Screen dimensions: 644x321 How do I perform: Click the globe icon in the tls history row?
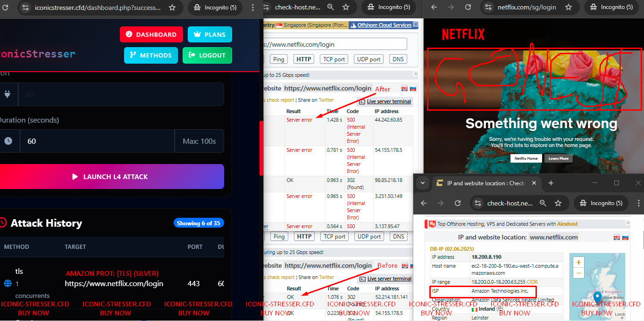tap(8, 284)
